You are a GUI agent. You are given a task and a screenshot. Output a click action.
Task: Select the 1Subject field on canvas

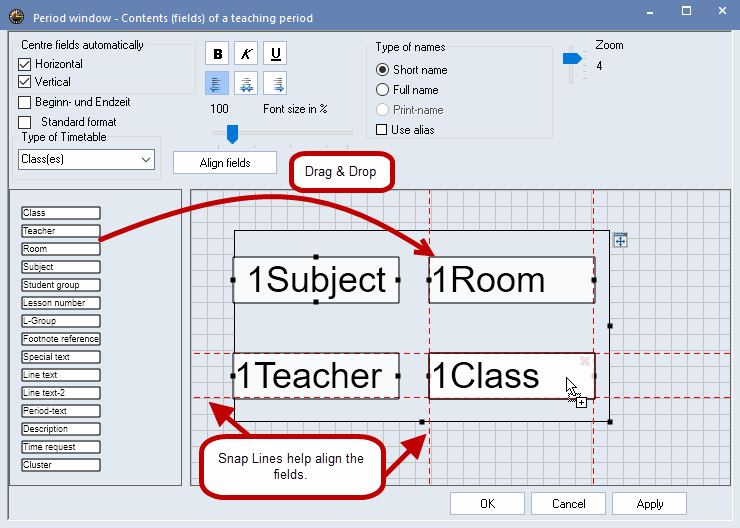click(x=316, y=280)
